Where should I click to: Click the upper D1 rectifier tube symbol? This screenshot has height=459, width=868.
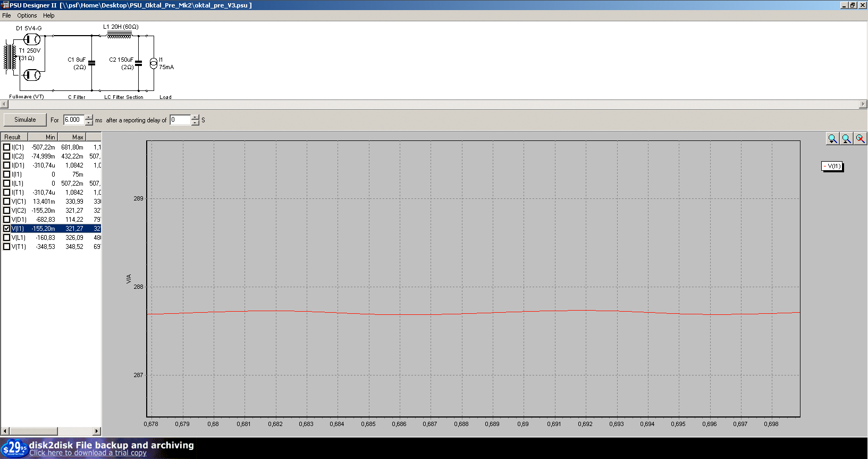[x=32, y=39]
